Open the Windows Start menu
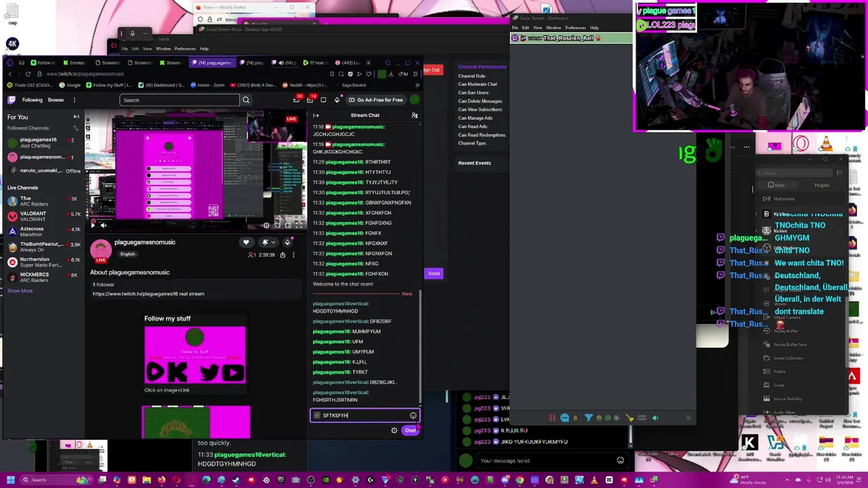 [10, 480]
